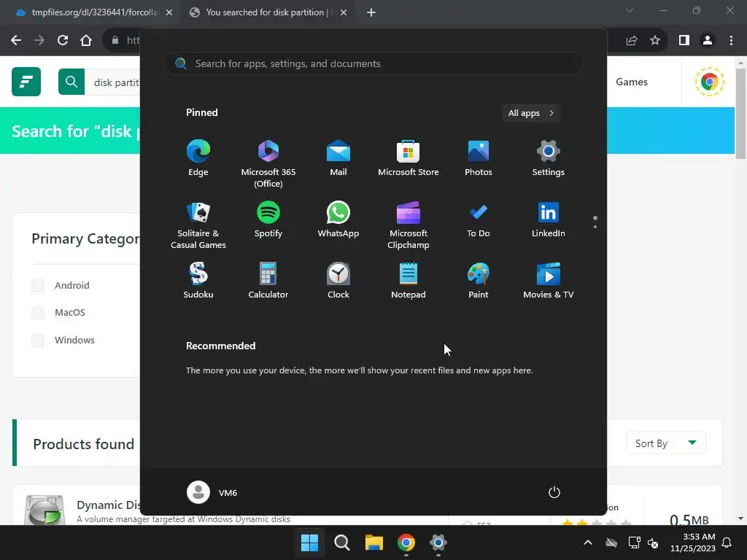
Task: Bookmark this page with the star
Action: [655, 41]
